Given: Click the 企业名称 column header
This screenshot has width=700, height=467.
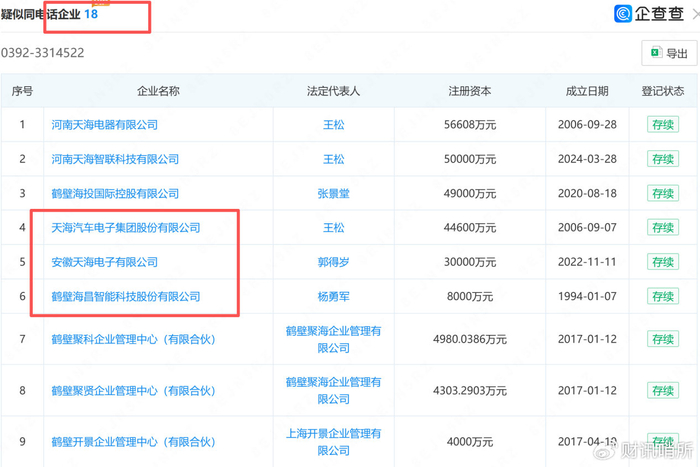Looking at the screenshot, I should 158,91.
